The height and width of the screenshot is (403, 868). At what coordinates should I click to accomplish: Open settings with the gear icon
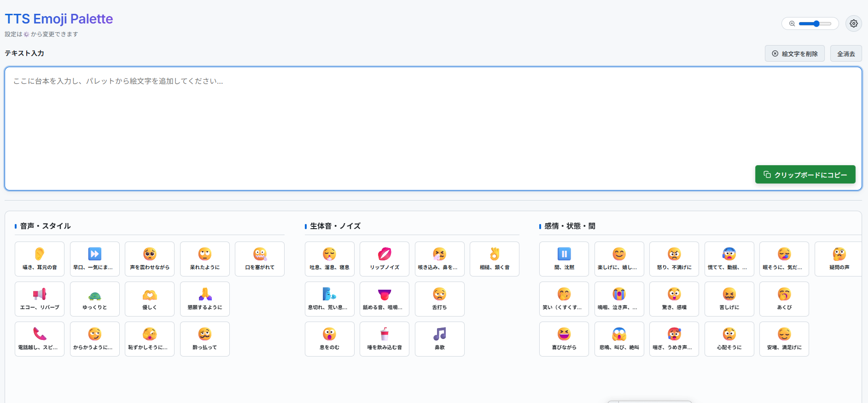pyautogui.click(x=853, y=23)
